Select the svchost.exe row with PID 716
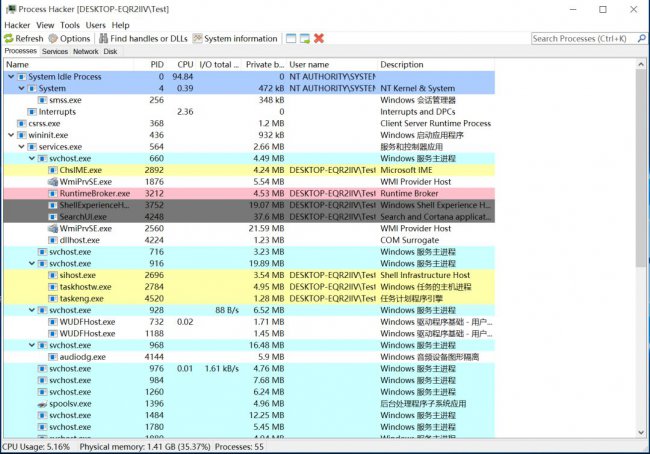 click(x=249, y=252)
